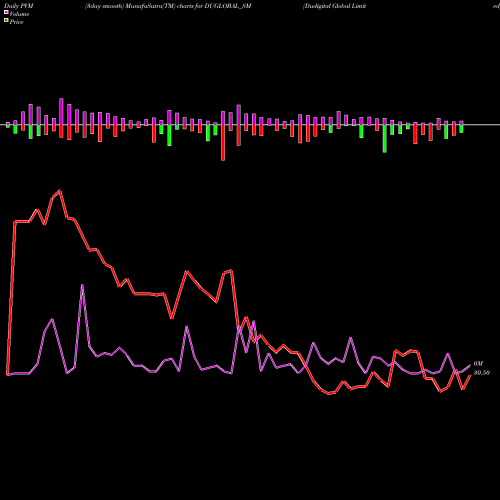
Task: Select the 'Volume' legend label
Action: click(19, 14)
